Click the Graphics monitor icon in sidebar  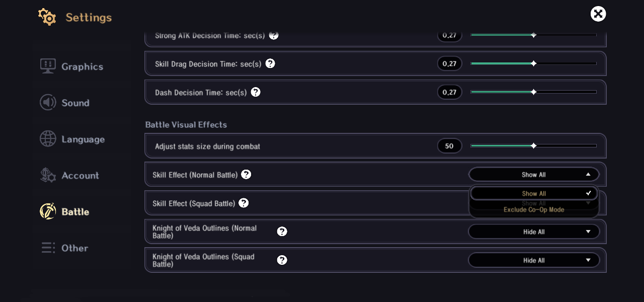tap(48, 66)
